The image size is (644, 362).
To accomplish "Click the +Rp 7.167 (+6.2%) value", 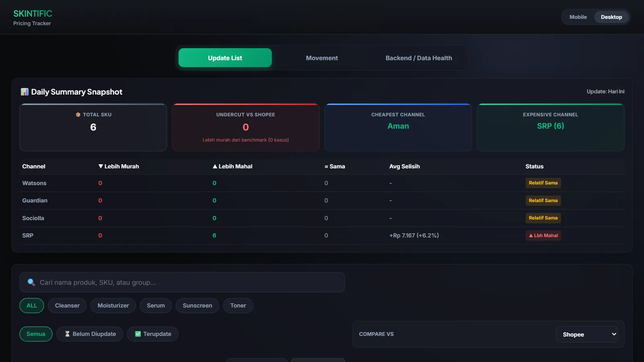I will pyautogui.click(x=414, y=235).
